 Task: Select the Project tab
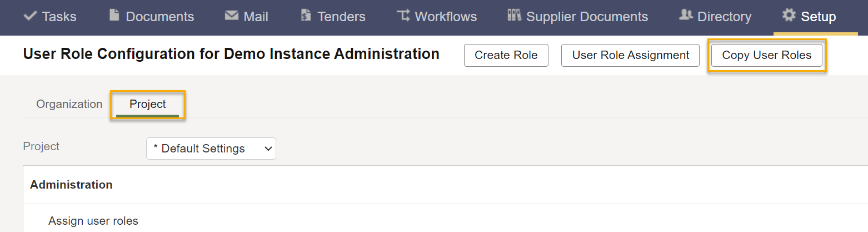pyautogui.click(x=148, y=104)
